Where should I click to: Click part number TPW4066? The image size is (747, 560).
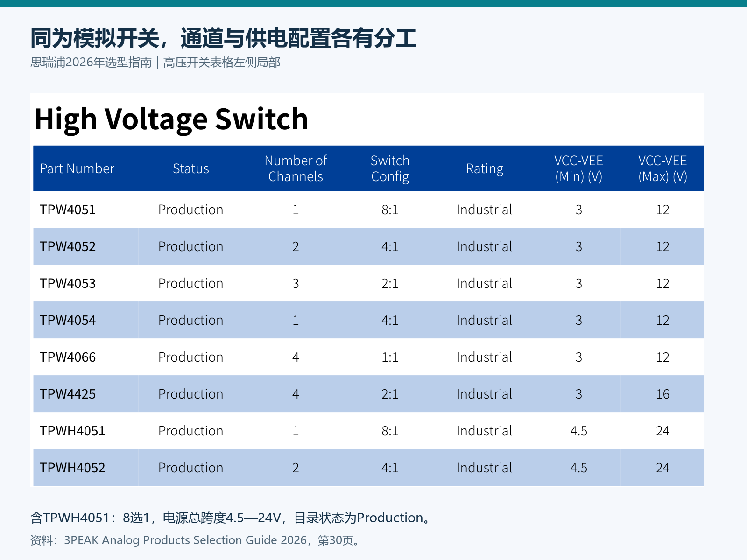point(68,357)
